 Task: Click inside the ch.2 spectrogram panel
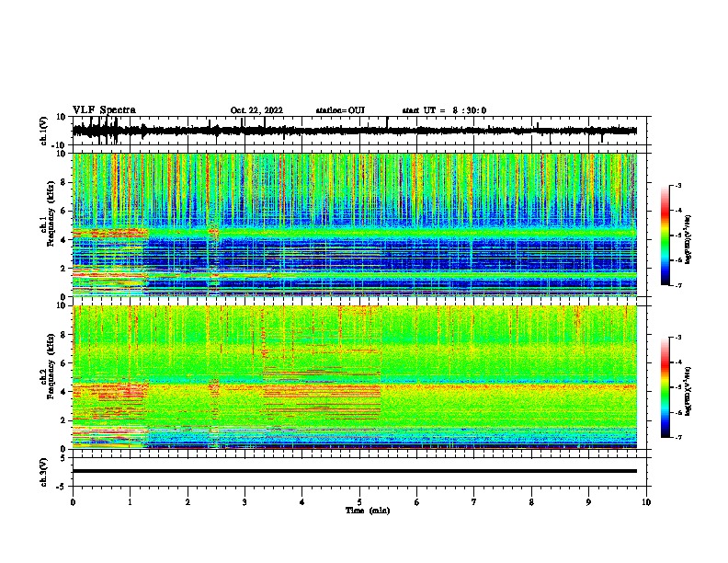(x=354, y=377)
